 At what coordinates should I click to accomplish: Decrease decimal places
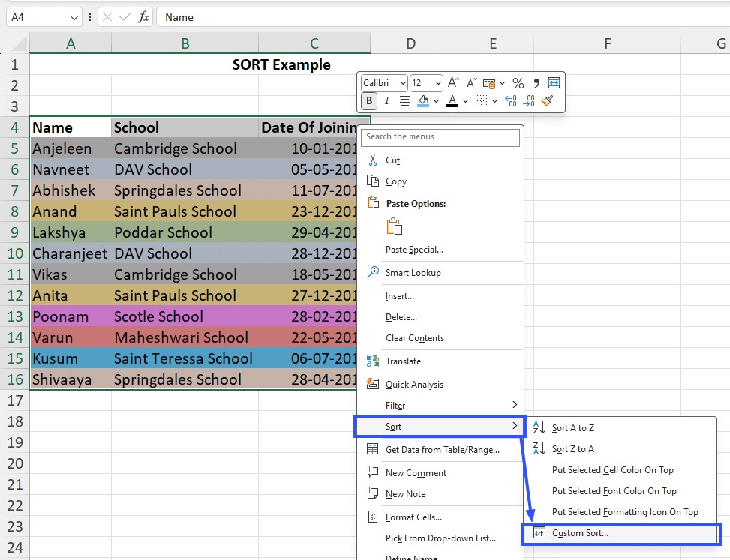(x=529, y=101)
